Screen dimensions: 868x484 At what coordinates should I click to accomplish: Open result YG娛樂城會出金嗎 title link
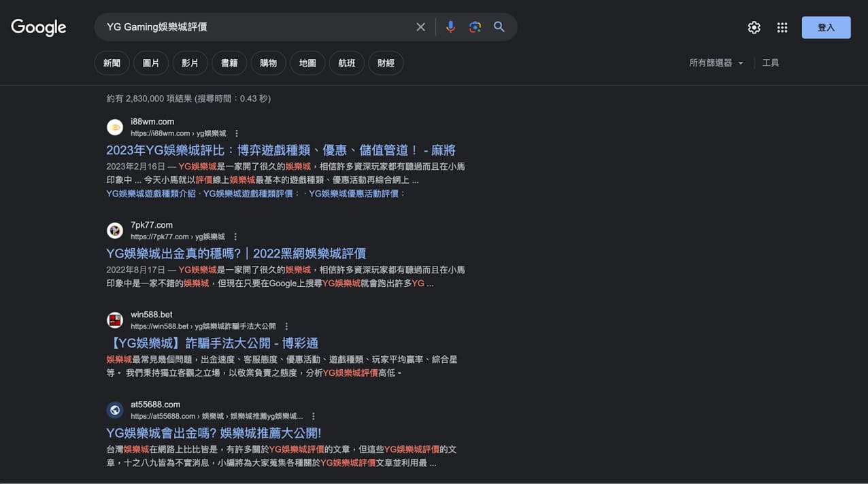click(x=214, y=433)
